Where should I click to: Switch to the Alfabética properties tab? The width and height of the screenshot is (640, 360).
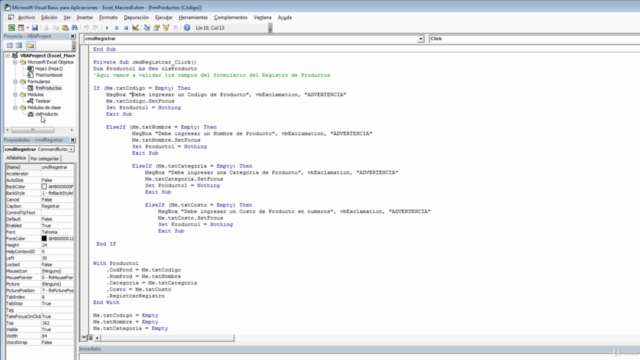tap(16, 158)
